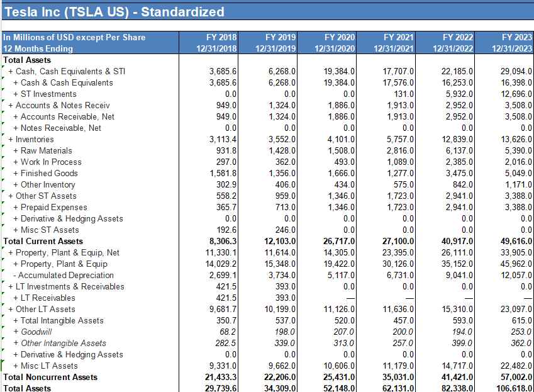Viewport: 534px width, 392px height.
Task: Click FY 2020 Accumulated Depreciation value 5,117.0
Action: point(342,275)
